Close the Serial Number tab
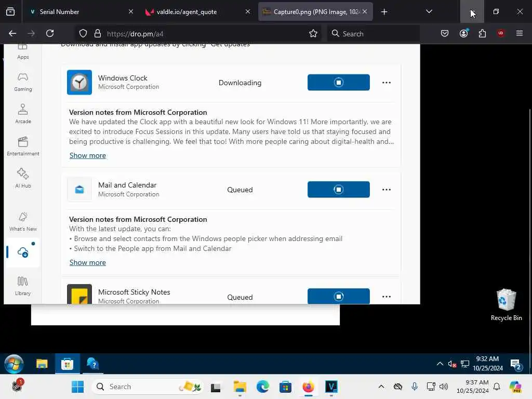Screen dimensions: 532x399 [130, 11]
